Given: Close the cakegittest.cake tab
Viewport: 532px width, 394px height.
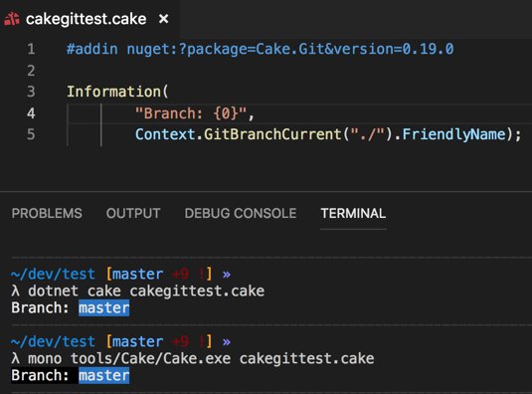Looking at the screenshot, I should pyautogui.click(x=163, y=19).
